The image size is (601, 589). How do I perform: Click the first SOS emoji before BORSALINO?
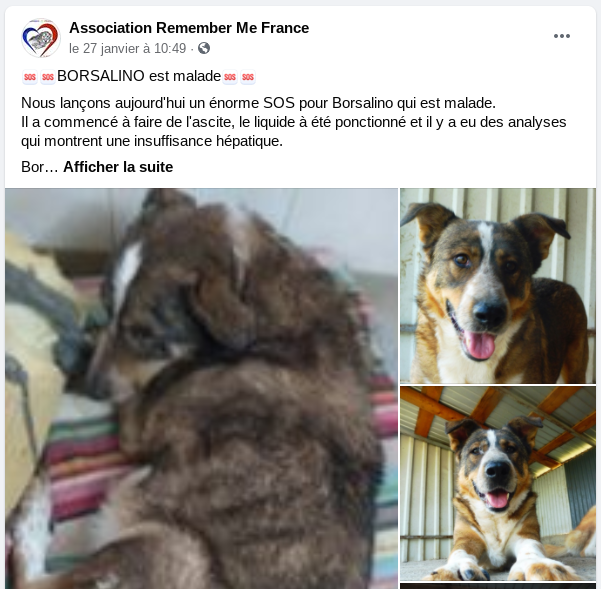click(x=30, y=77)
